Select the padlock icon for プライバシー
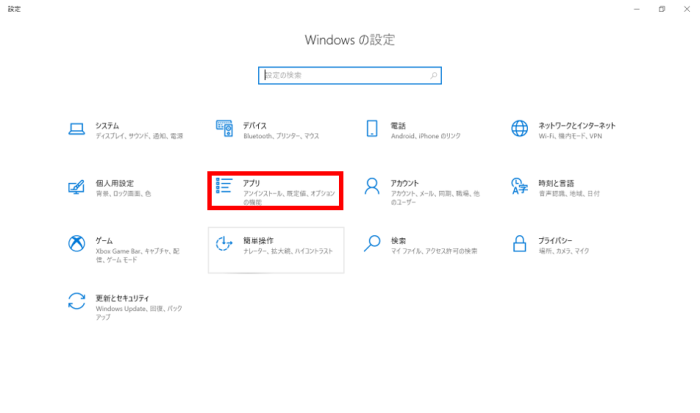Image resolution: width=700 pixels, height=413 pixels. [519, 244]
